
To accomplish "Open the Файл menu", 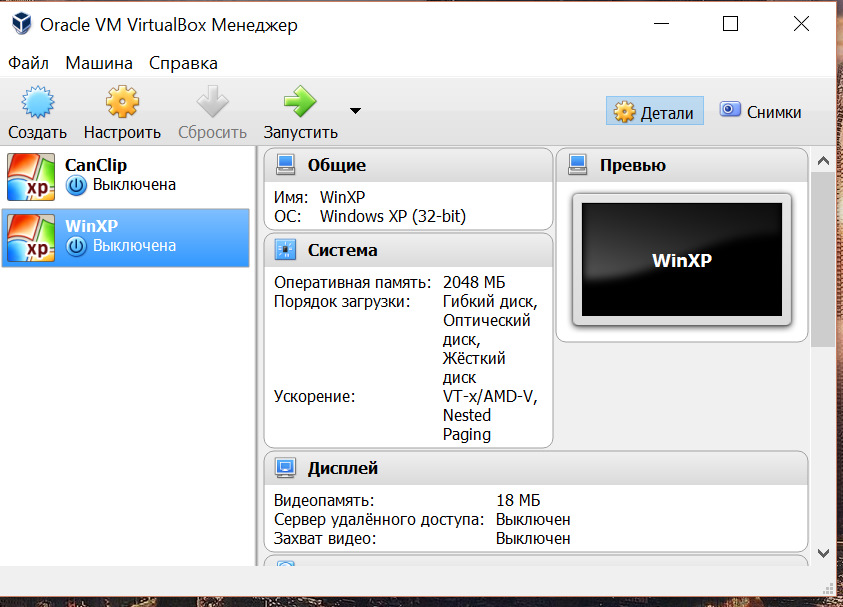I will click(28, 63).
